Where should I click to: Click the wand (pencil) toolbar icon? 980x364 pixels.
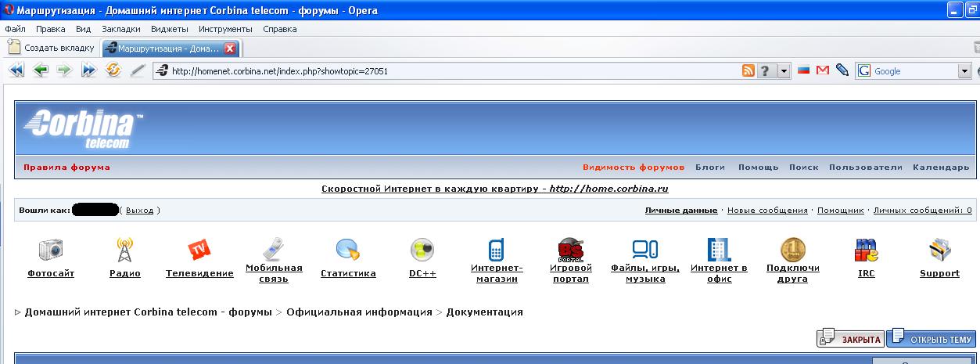point(138,70)
